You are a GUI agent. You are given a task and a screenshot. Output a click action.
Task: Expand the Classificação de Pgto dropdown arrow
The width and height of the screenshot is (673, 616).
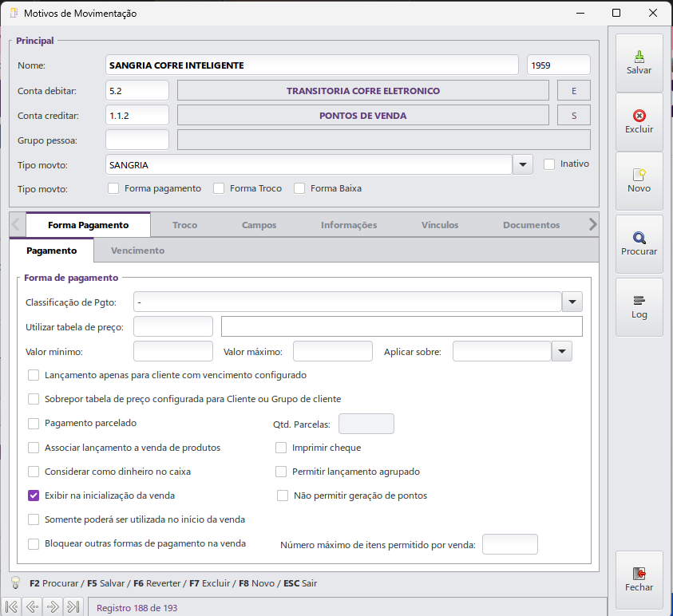click(x=572, y=302)
